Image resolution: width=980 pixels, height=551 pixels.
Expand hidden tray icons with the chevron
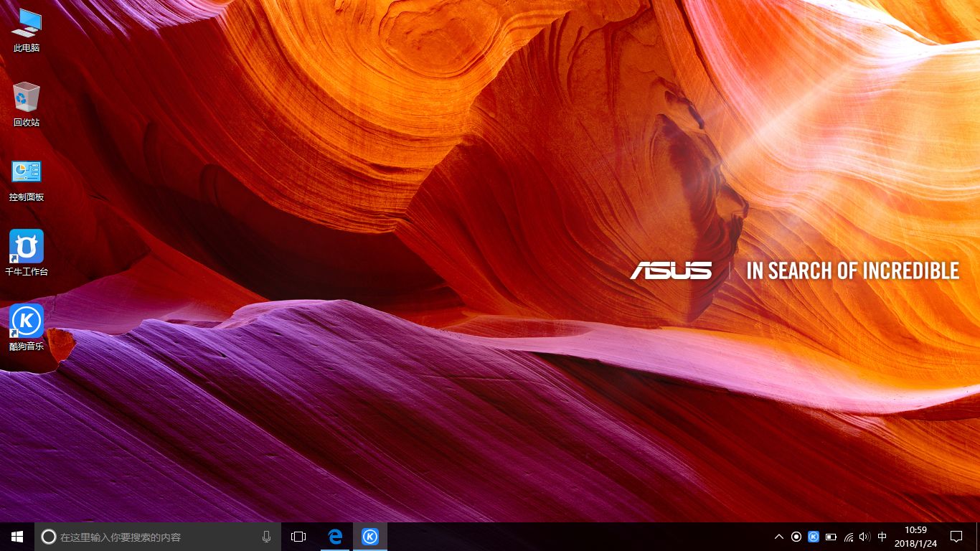click(778, 536)
